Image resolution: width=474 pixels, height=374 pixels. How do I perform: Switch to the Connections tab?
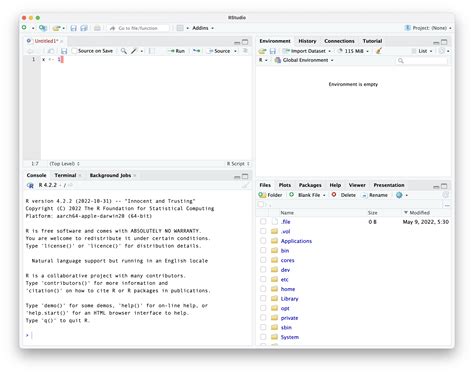tap(339, 41)
